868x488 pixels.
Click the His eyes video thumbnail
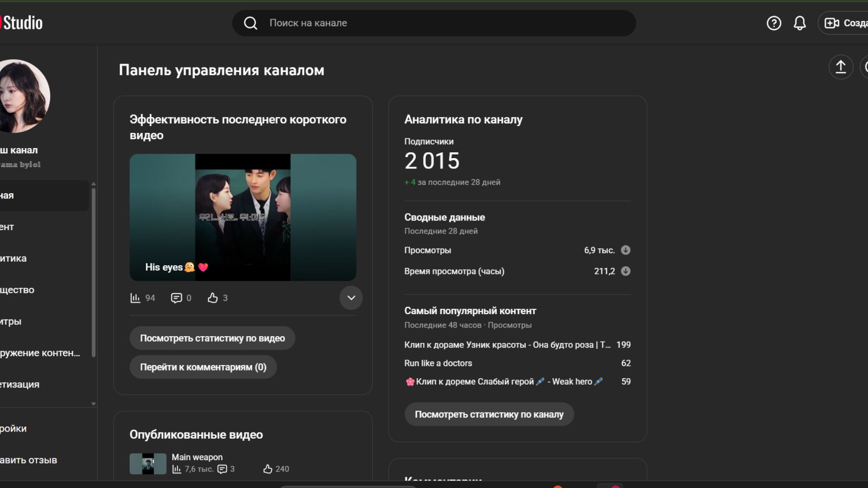point(243,217)
